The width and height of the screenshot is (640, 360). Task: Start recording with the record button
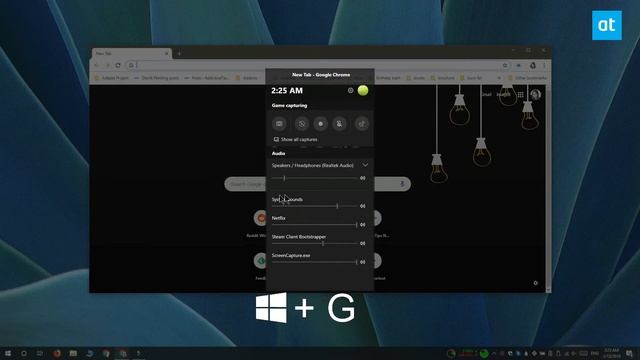320,124
